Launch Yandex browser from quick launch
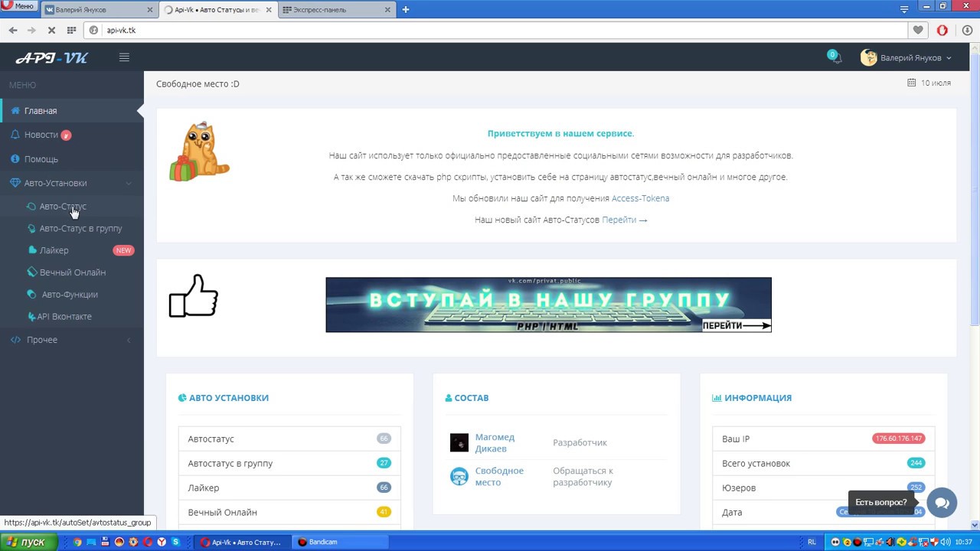 [x=161, y=542]
